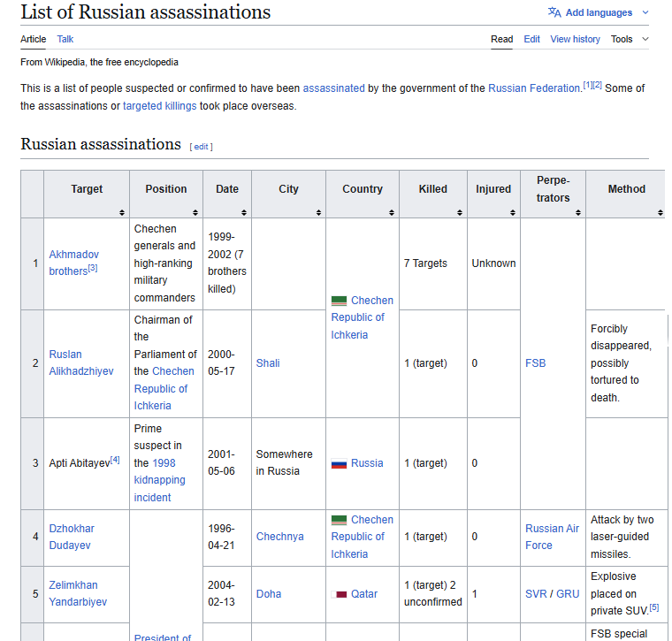
Task: Open the targeted killings link
Action: 159,106
